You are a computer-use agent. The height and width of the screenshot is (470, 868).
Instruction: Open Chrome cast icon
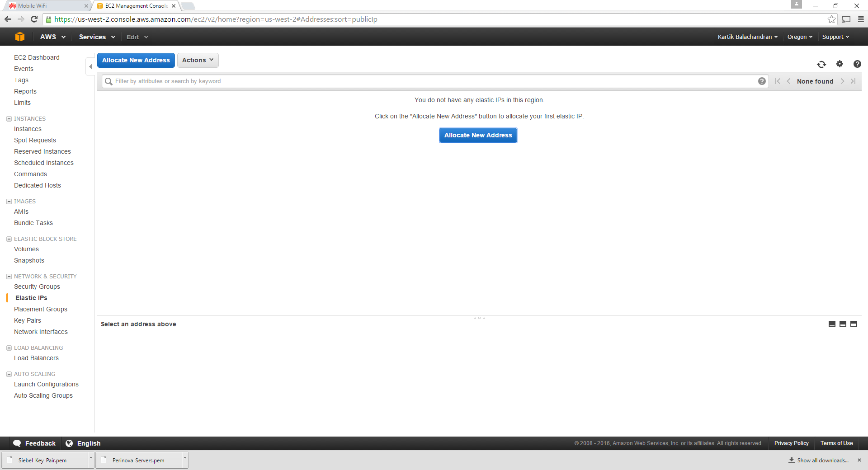tap(846, 19)
